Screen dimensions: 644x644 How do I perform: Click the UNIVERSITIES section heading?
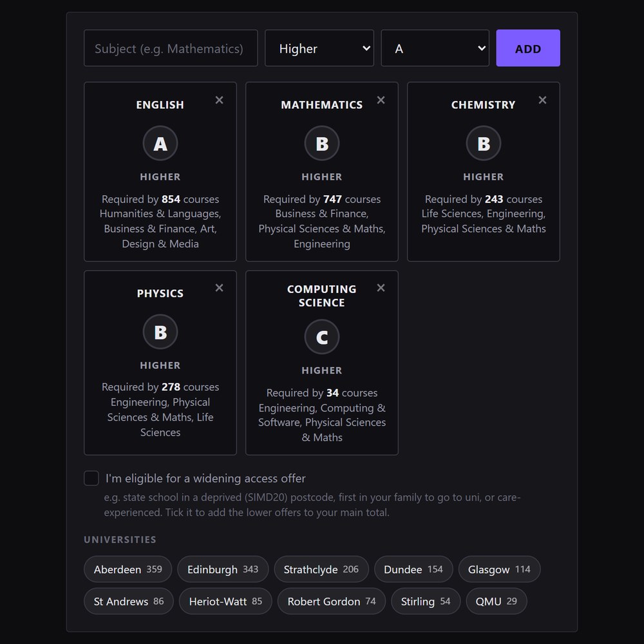pos(120,540)
